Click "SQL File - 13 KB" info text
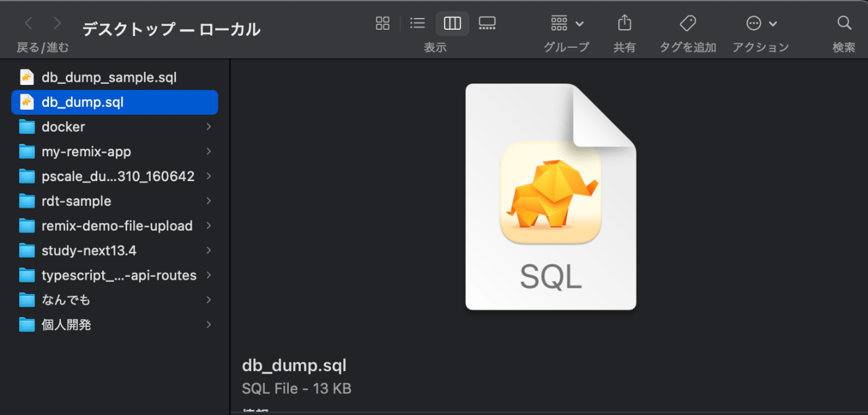The image size is (868, 415). coord(296,389)
